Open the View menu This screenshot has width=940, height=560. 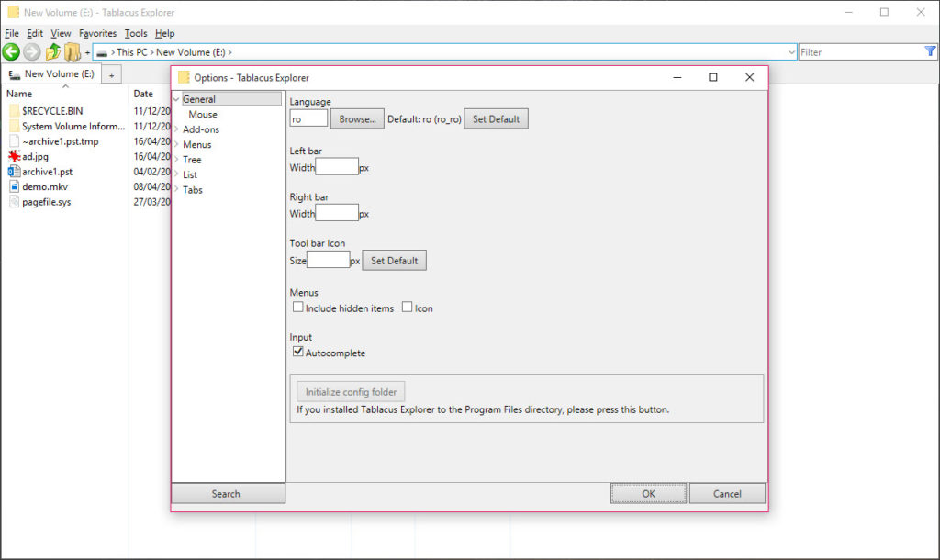pyautogui.click(x=61, y=34)
